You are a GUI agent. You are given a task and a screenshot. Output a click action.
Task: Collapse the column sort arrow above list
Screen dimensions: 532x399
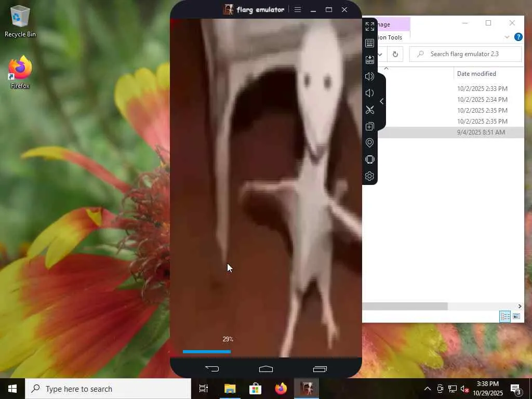pos(386,69)
